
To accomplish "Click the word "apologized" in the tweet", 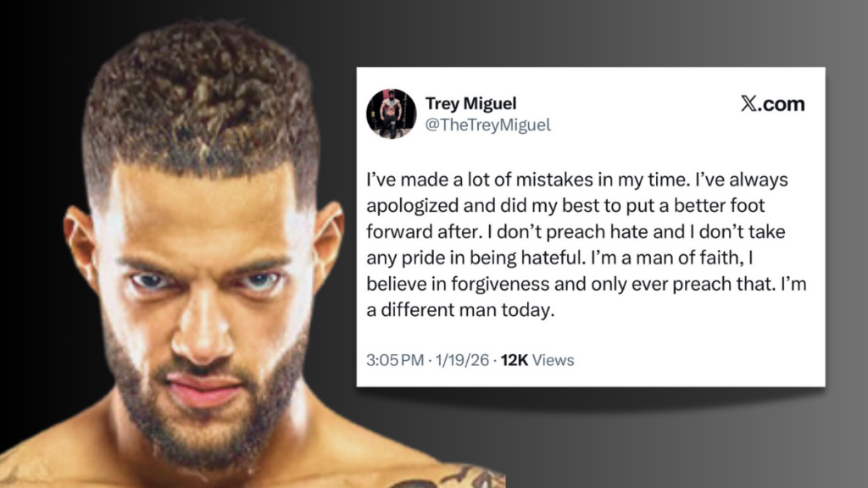I will [409, 206].
